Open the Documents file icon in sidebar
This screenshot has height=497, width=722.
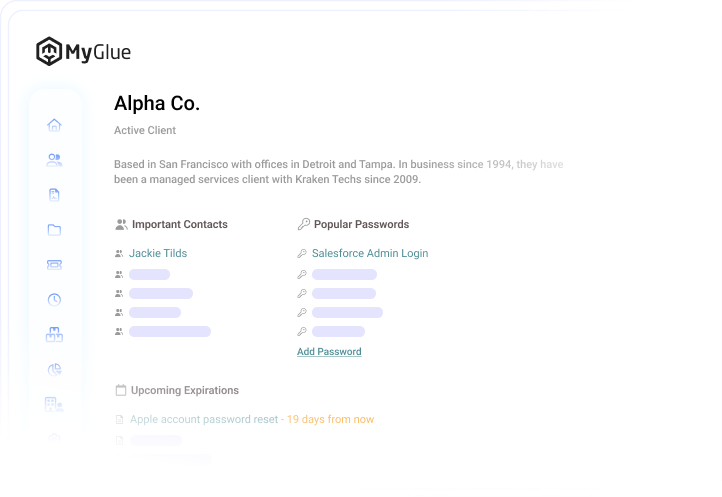tap(54, 195)
